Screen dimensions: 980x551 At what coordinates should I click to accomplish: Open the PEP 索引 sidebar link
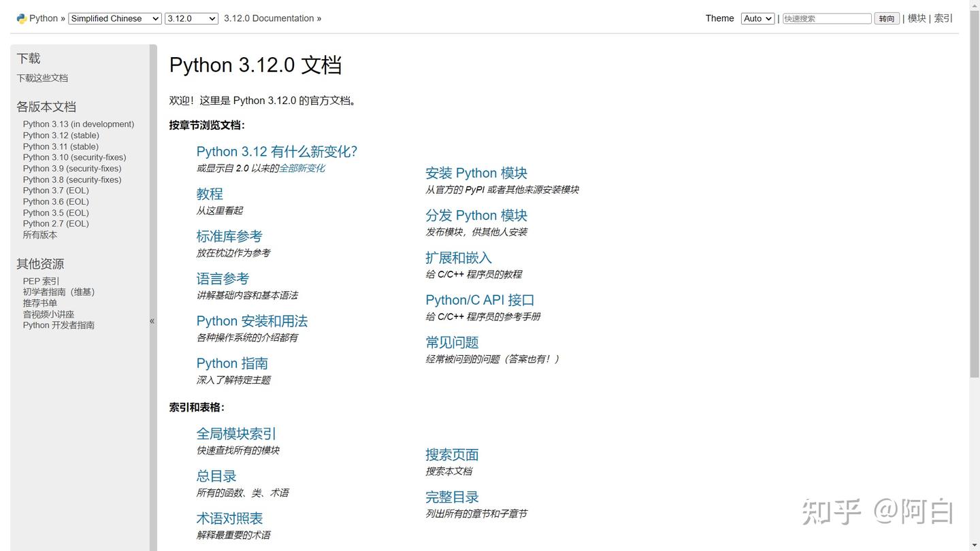[x=41, y=281]
